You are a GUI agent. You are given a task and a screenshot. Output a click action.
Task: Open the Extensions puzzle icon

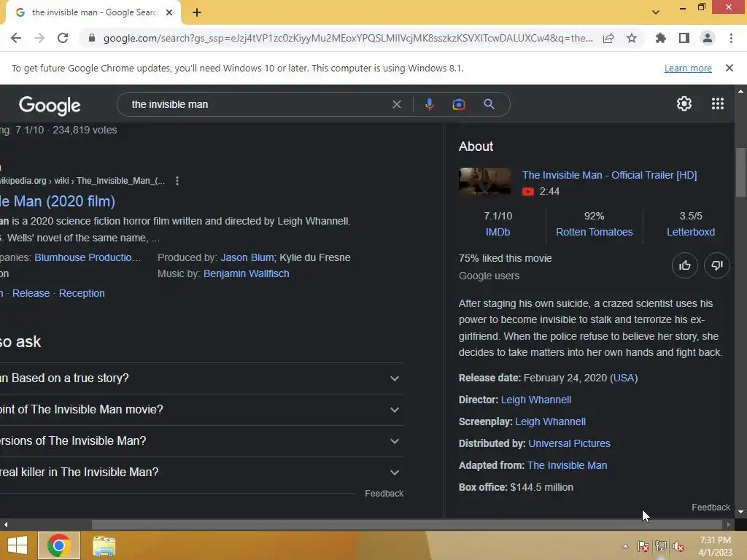tap(660, 38)
